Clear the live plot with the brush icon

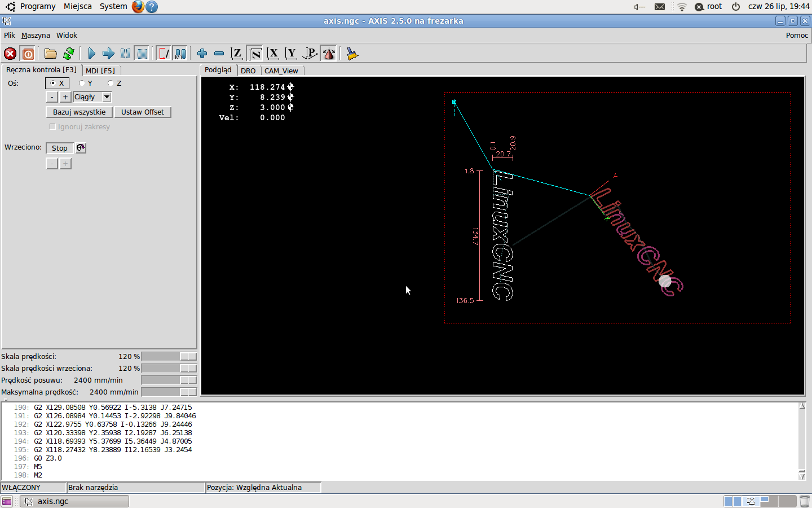352,54
